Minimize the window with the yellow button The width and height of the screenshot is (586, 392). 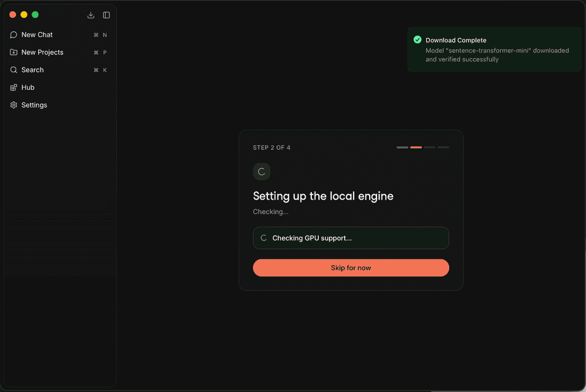[24, 14]
